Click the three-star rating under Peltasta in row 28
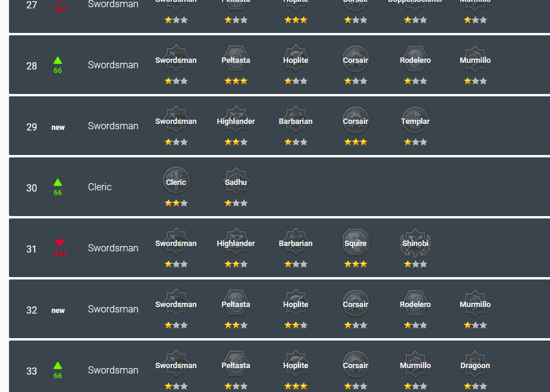Screen dimensions: 550x392 (x=236, y=81)
